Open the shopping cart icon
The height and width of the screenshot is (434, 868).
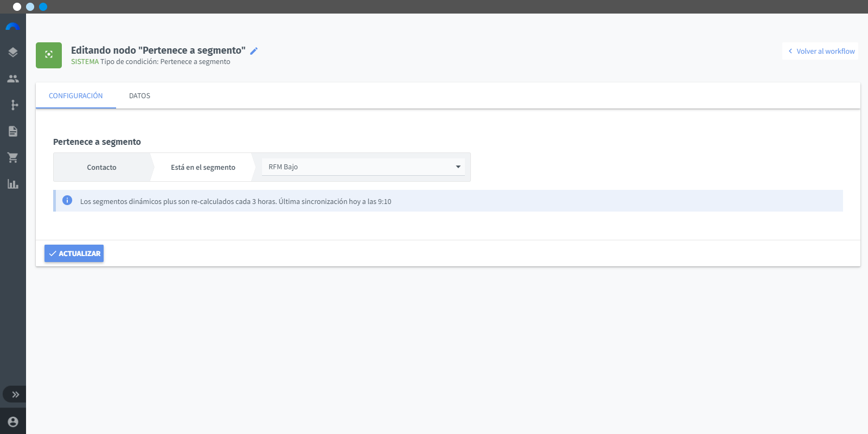[13, 157]
